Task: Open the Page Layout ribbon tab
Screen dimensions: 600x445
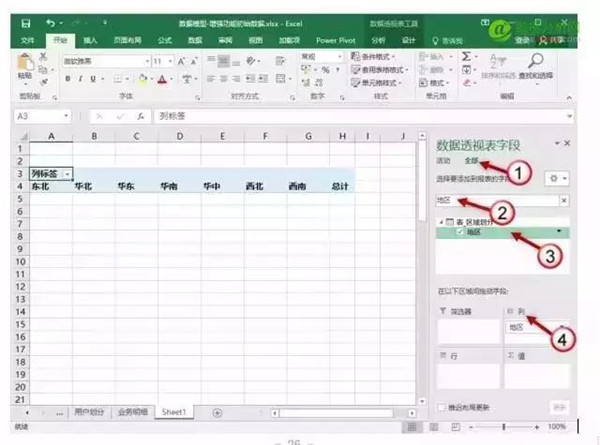Action: point(127,40)
